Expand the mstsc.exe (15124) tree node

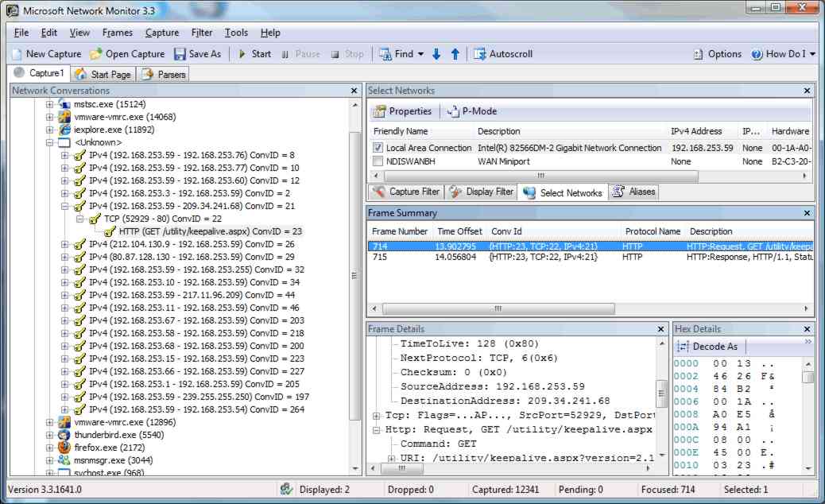[x=49, y=104]
